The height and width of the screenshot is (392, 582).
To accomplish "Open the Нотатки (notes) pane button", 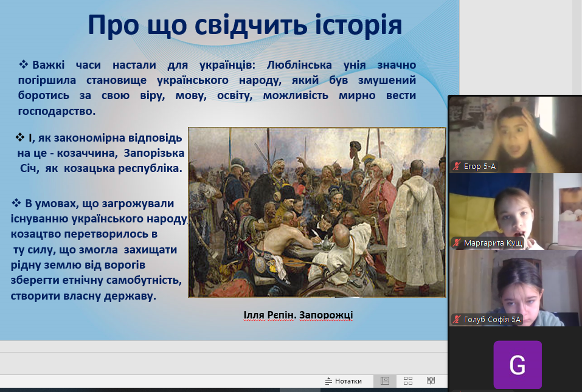I will click(x=344, y=381).
